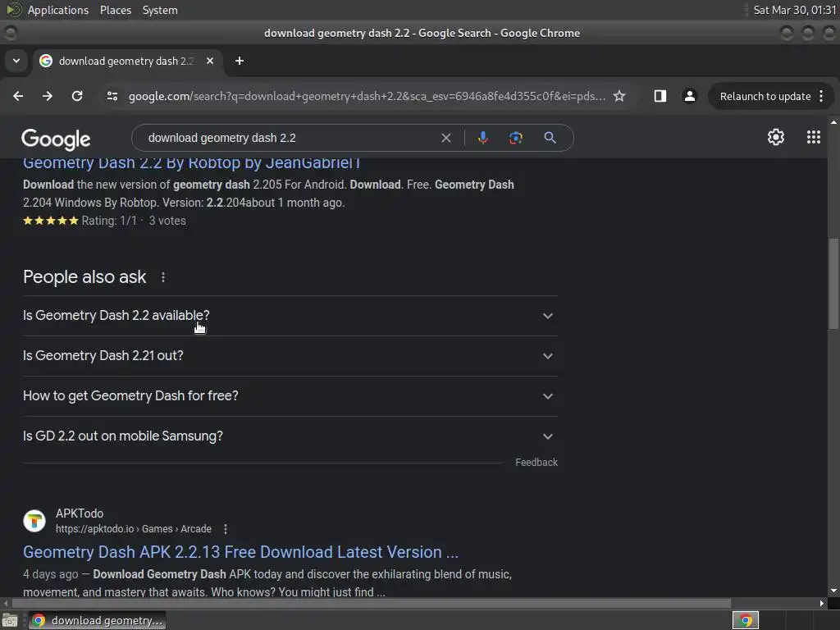Click the taskbar download geometry window button
This screenshot has height=630, width=840.
pos(97,620)
